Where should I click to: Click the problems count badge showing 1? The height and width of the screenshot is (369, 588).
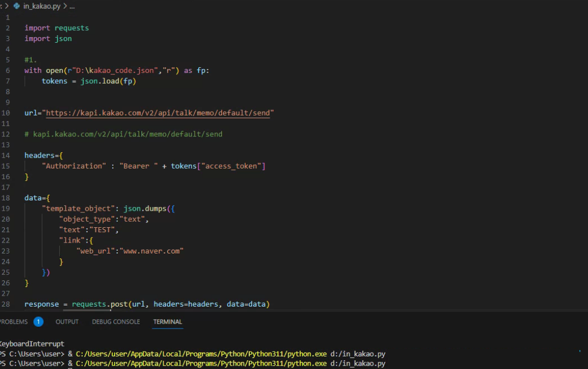(38, 322)
